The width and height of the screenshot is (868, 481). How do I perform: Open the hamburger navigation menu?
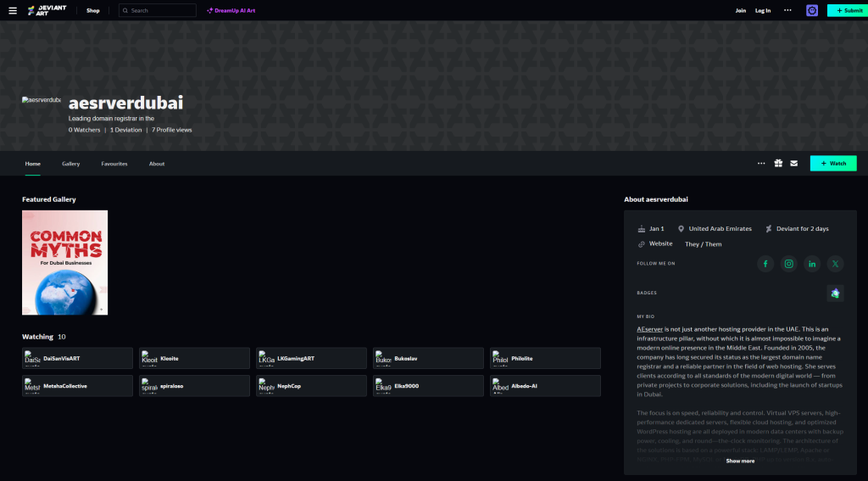[x=12, y=10]
